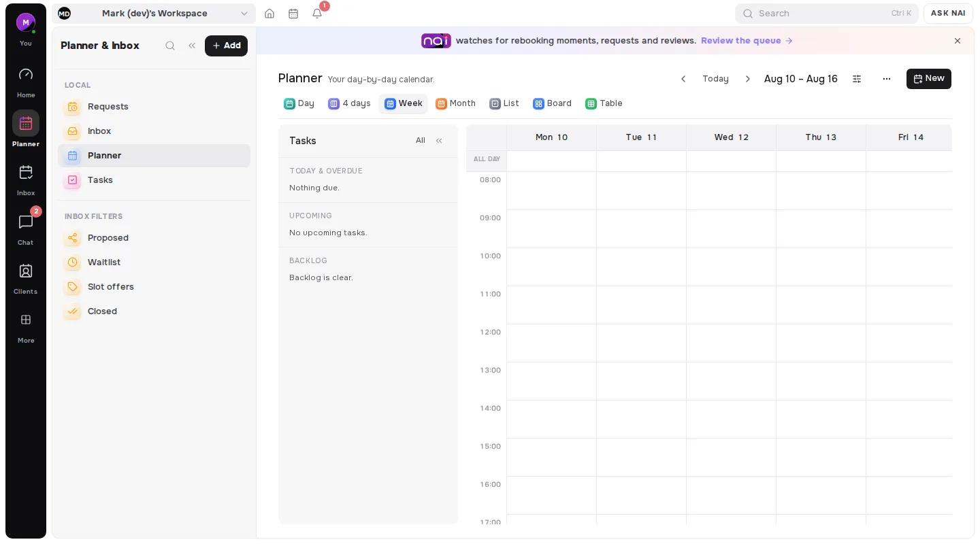Image resolution: width=980 pixels, height=544 pixels.
Task: Open the Waitlist inbox filter
Action: click(154, 262)
